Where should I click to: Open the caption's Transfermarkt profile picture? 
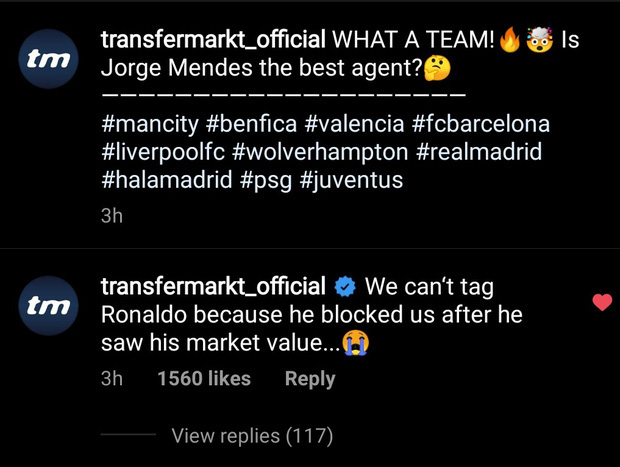click(49, 62)
